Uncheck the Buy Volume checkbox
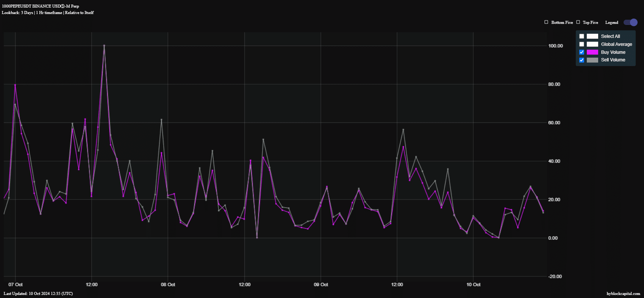 pos(581,52)
